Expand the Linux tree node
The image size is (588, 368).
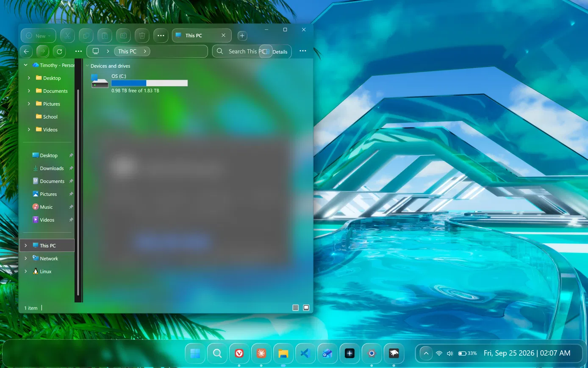pyautogui.click(x=26, y=271)
